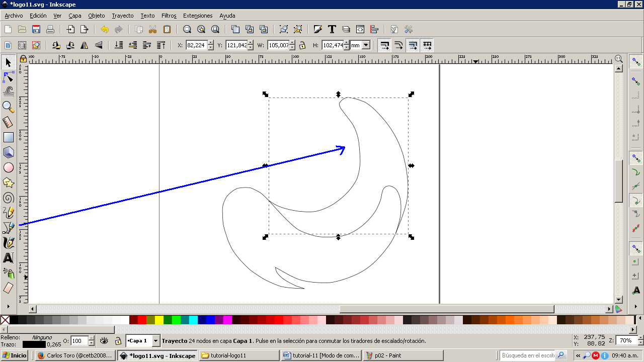Select the Rectangle tool

8,137
